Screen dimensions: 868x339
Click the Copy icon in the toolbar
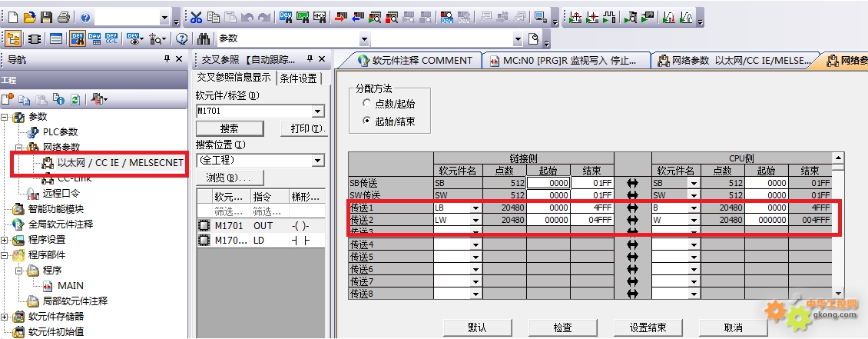point(213,17)
